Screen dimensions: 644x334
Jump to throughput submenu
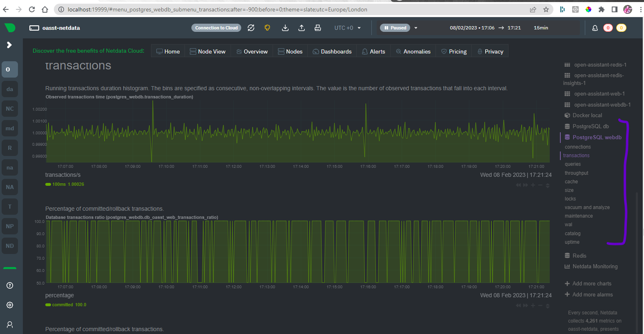point(576,173)
